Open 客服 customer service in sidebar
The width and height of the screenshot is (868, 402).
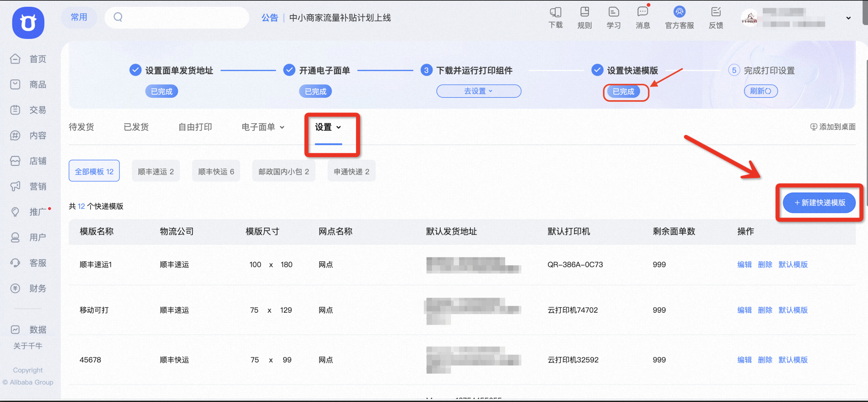28,263
